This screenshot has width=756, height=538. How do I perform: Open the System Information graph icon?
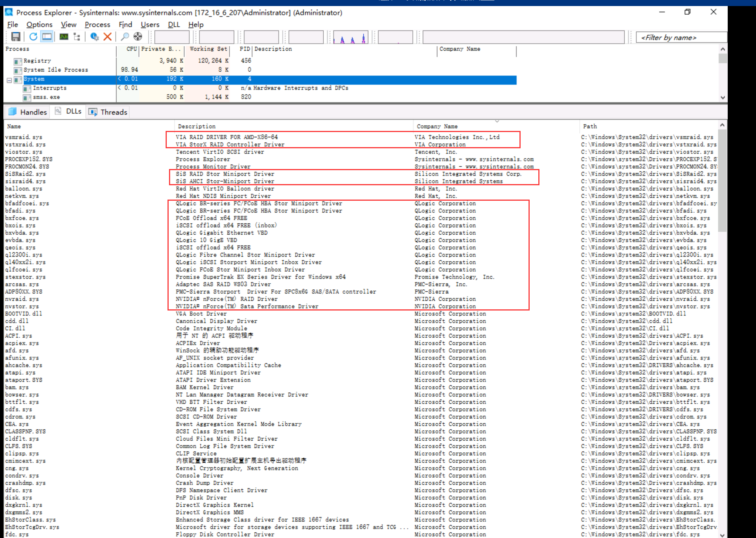(64, 37)
